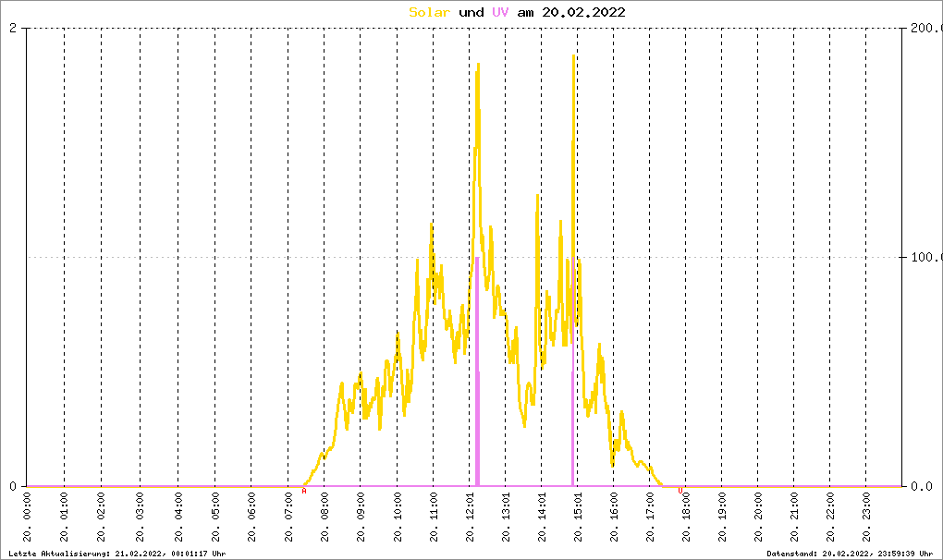
Task: Click the time label '20. 22:00'
Action: tap(830, 517)
